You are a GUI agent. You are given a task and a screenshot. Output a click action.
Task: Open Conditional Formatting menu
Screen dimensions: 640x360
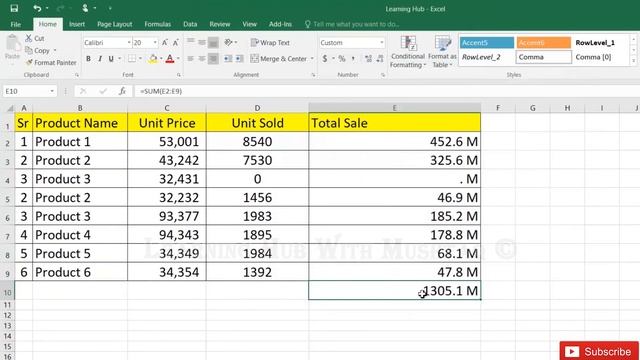point(408,52)
